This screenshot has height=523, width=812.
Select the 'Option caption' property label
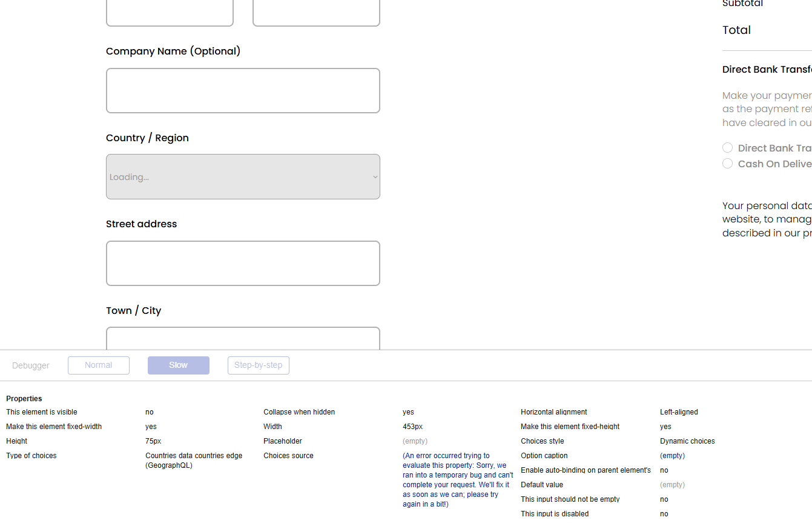click(x=544, y=456)
